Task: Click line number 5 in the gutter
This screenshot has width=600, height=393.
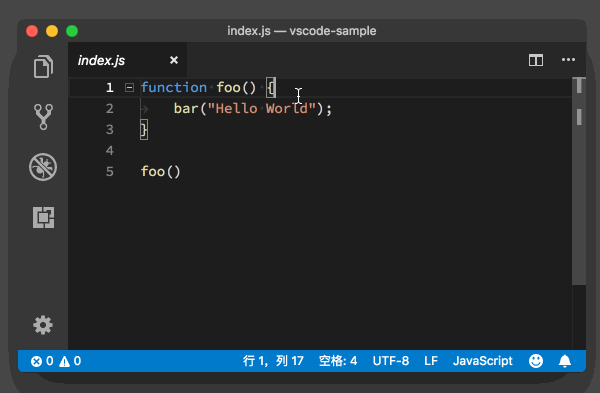Action: pos(110,171)
